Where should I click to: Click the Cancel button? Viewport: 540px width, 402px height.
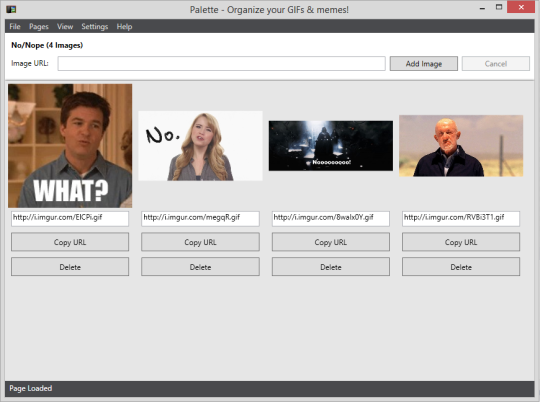point(496,64)
